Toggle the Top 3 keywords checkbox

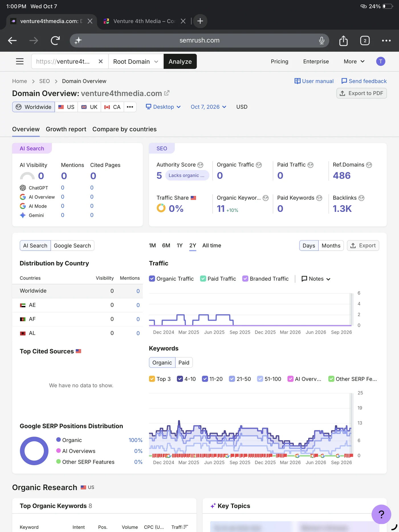click(x=152, y=379)
